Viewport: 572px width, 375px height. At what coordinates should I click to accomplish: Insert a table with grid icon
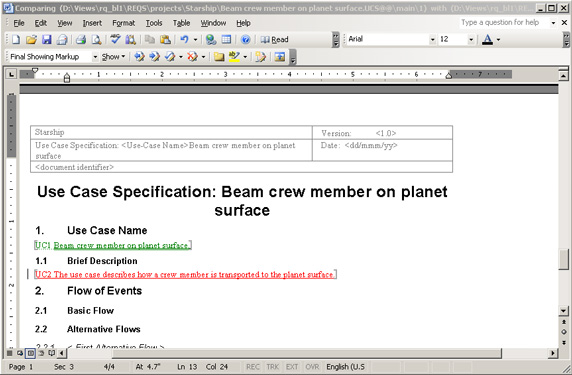(226, 39)
